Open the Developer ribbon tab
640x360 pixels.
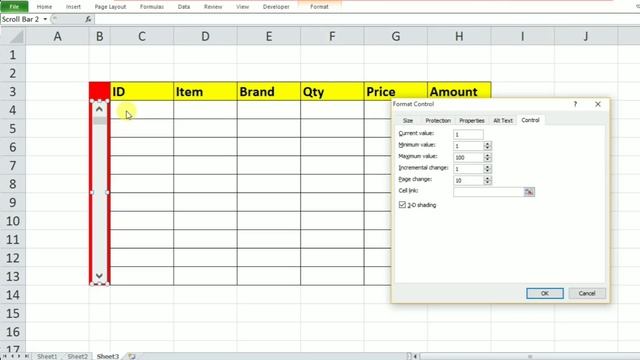pos(276,7)
